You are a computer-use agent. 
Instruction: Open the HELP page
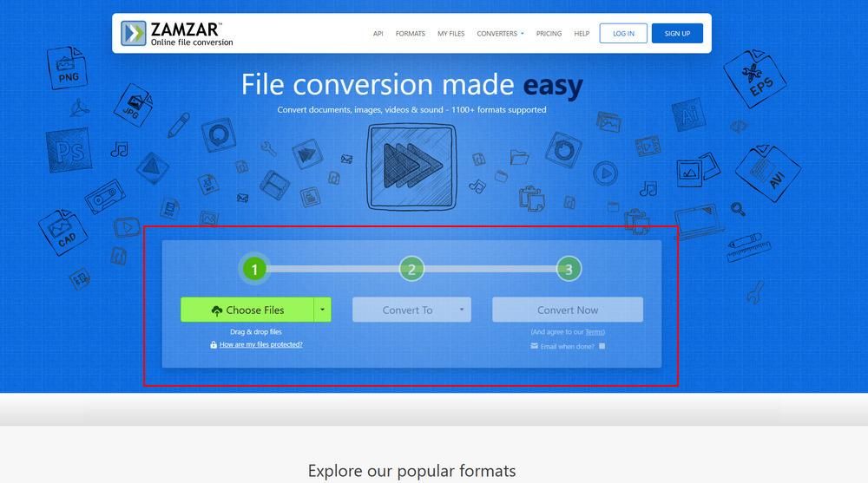pos(582,34)
